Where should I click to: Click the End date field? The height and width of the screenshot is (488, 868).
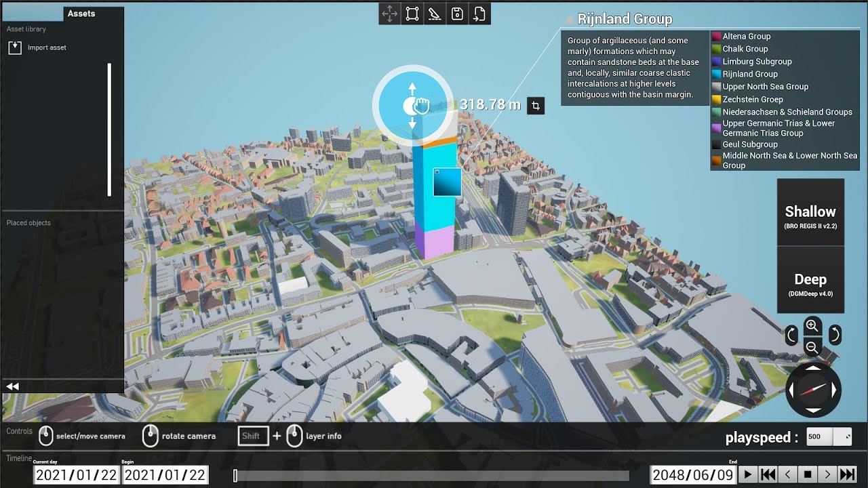(x=693, y=474)
